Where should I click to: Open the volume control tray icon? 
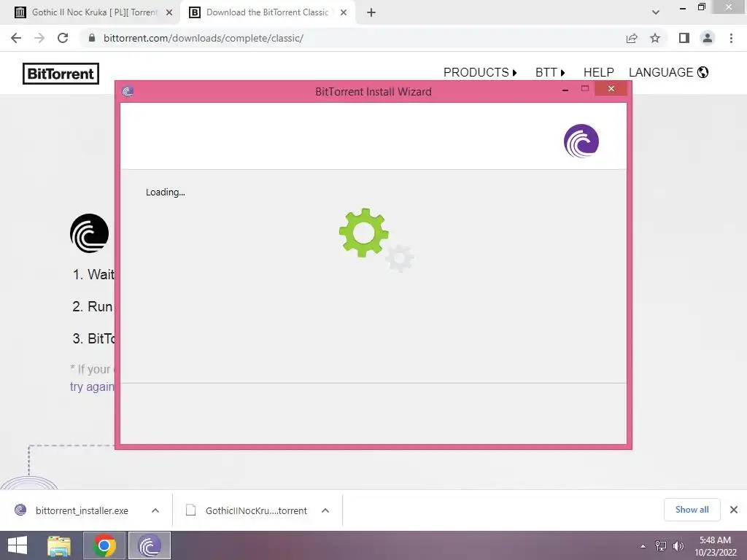678,546
